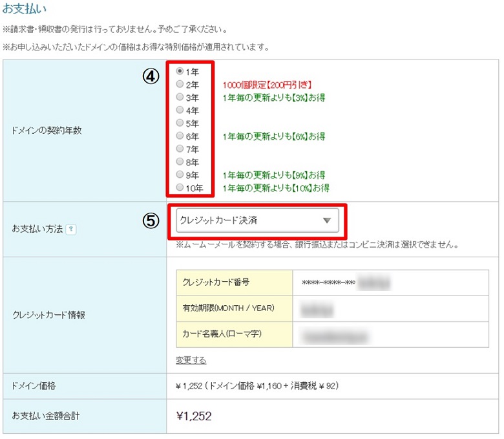Click the help icon beside お支払い方法
The width and height of the screenshot is (504, 439).
coord(71,230)
